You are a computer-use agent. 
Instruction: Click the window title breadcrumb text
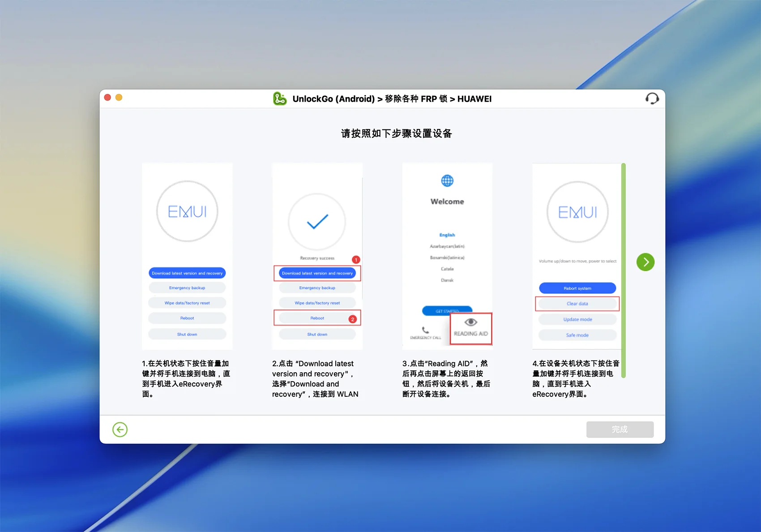point(392,99)
